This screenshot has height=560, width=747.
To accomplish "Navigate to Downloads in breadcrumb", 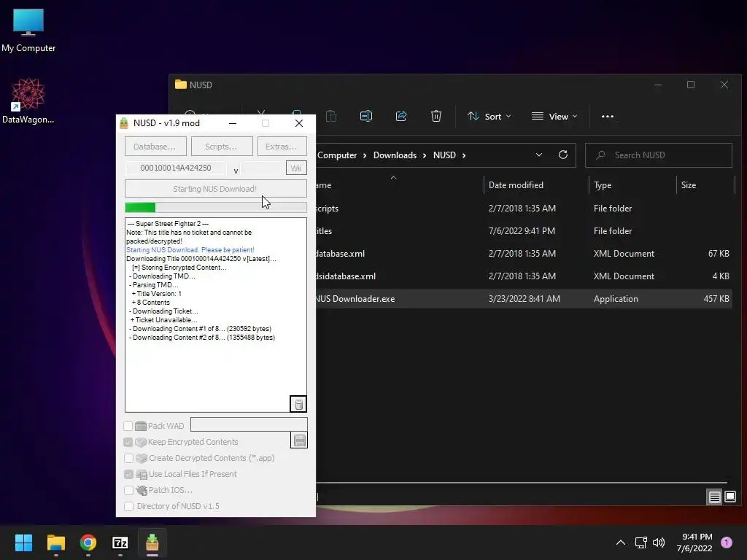I will [395, 155].
